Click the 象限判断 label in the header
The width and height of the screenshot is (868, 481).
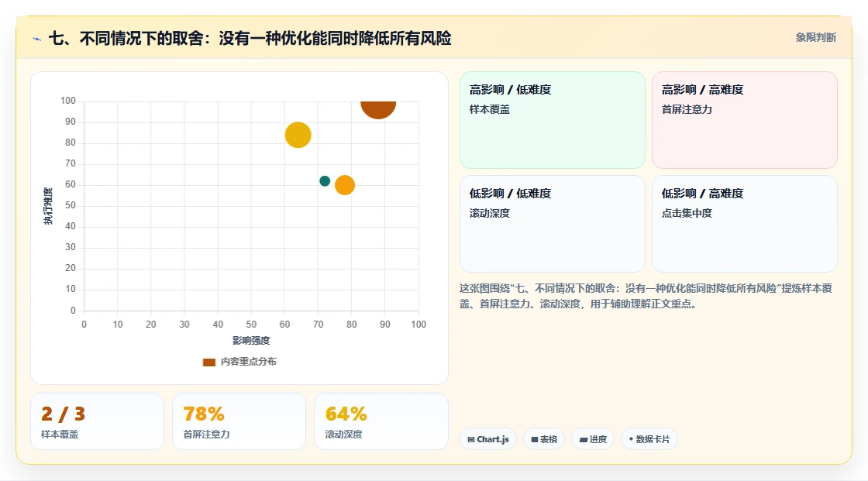pos(815,38)
